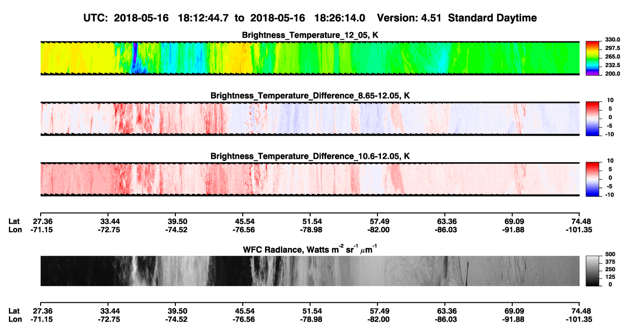Click the 'Brightness_Temperature_Difference_8.65-12.05, K' title
This screenshot has height=330, width=644.
click(310, 95)
